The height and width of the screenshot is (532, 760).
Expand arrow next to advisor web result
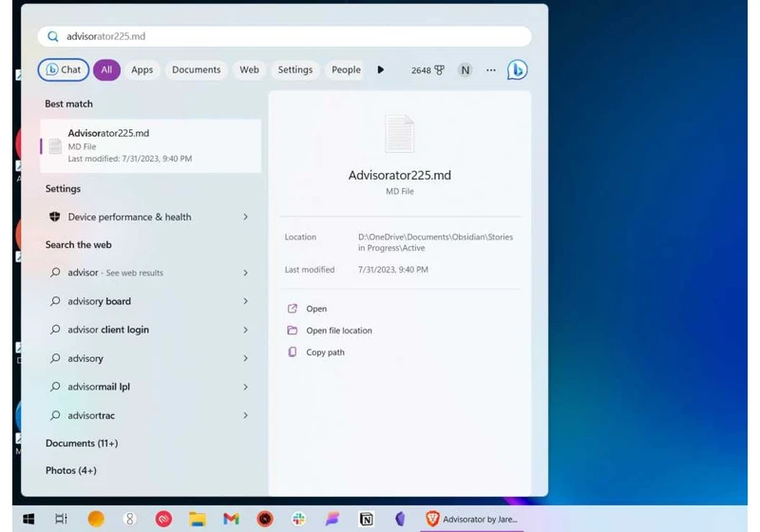(246, 273)
